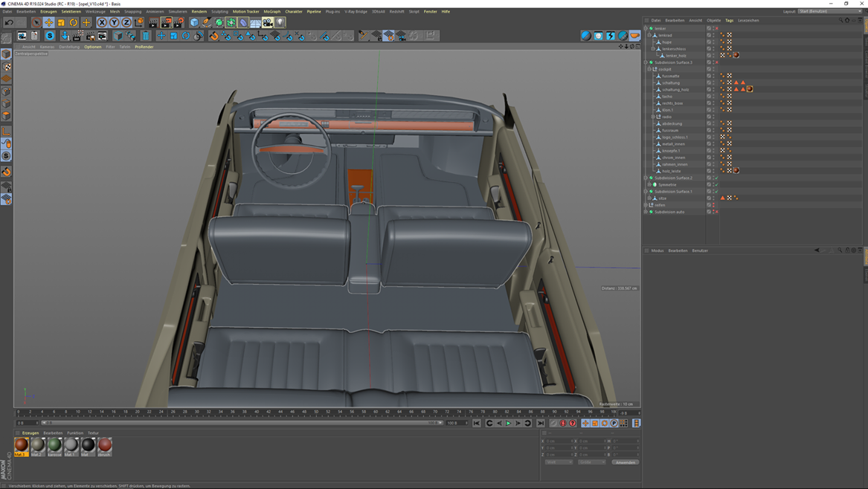Click the blue S icon in toolbar
This screenshot has width=868, height=489.
[x=50, y=36]
